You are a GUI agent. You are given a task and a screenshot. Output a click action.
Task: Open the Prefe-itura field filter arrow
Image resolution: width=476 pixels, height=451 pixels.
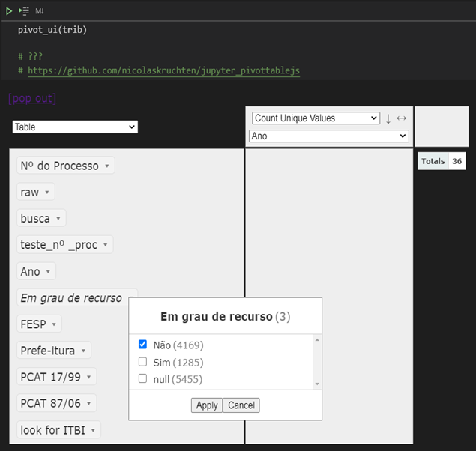click(x=83, y=351)
